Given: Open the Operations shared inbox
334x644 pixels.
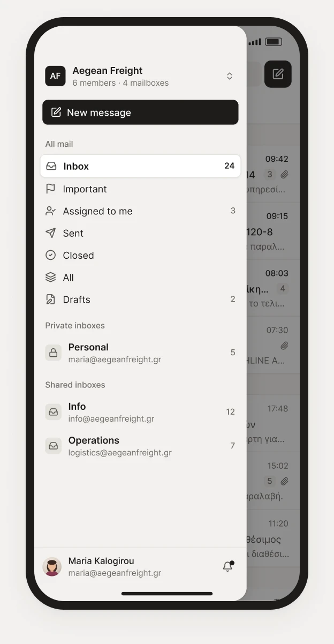Looking at the screenshot, I should (x=140, y=446).
